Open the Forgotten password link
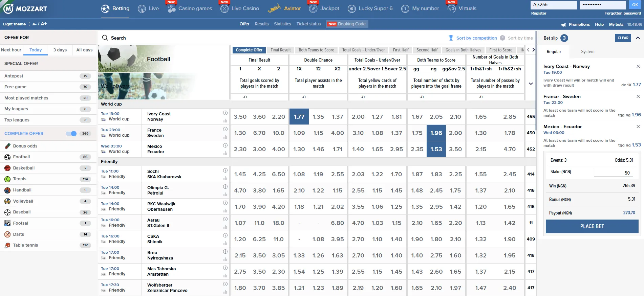 pyautogui.click(x=622, y=14)
